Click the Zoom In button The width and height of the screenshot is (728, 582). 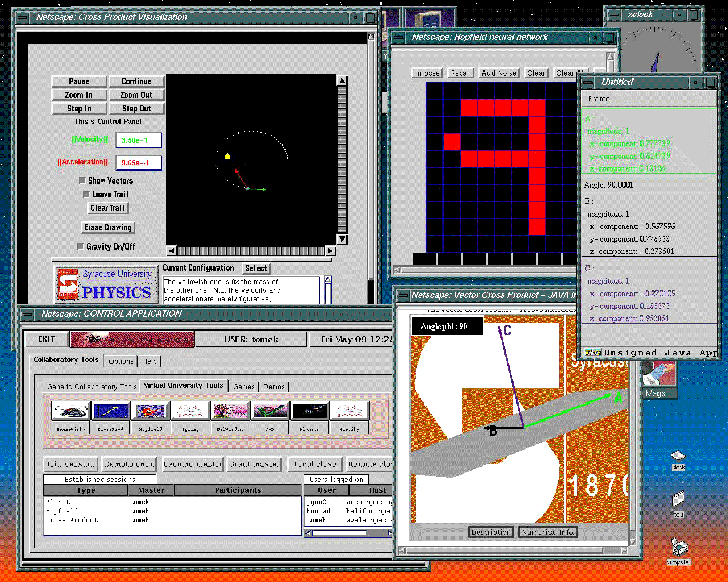coord(79,95)
